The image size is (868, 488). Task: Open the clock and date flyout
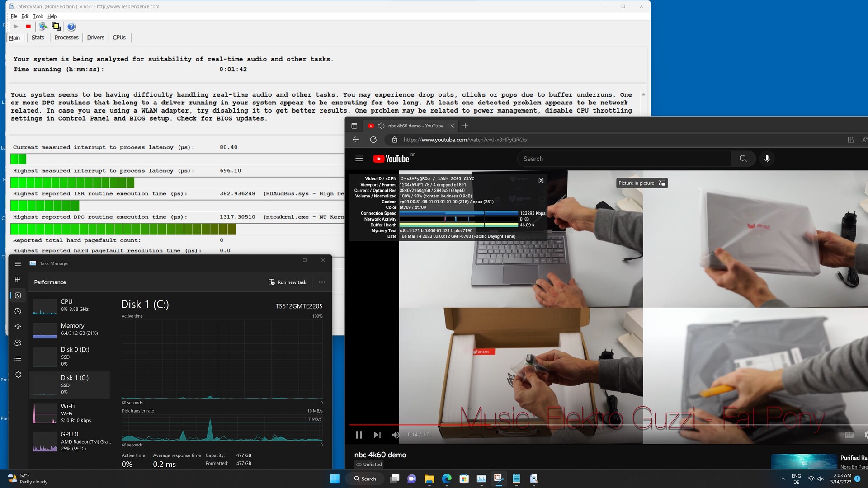[840, 479]
